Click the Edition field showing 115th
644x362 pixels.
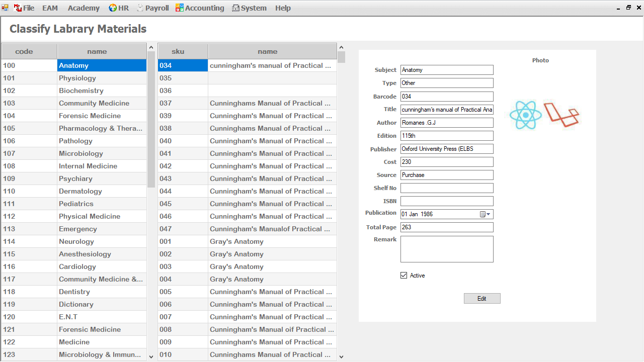(x=447, y=136)
